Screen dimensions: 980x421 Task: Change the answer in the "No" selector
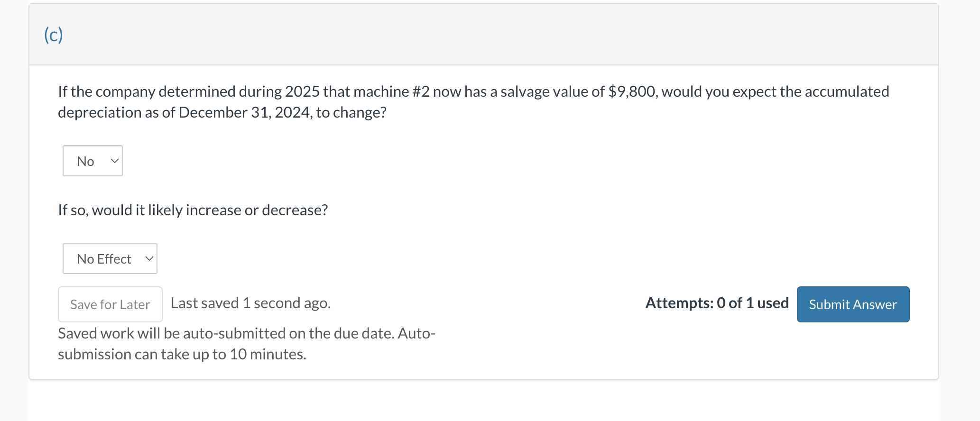coord(92,161)
